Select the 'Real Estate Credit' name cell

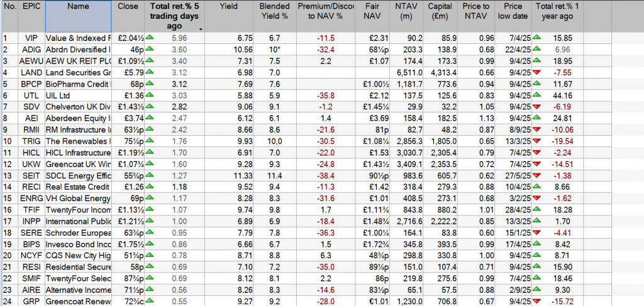(x=78, y=187)
